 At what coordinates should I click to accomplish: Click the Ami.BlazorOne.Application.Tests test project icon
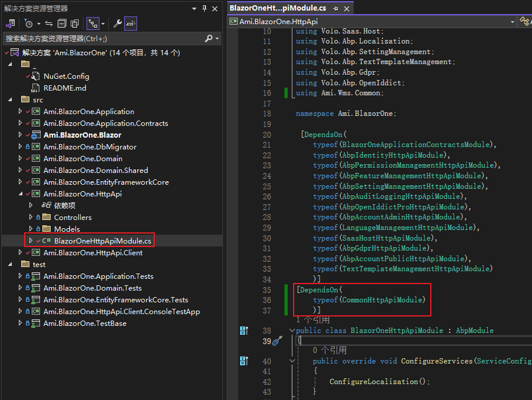click(x=36, y=276)
